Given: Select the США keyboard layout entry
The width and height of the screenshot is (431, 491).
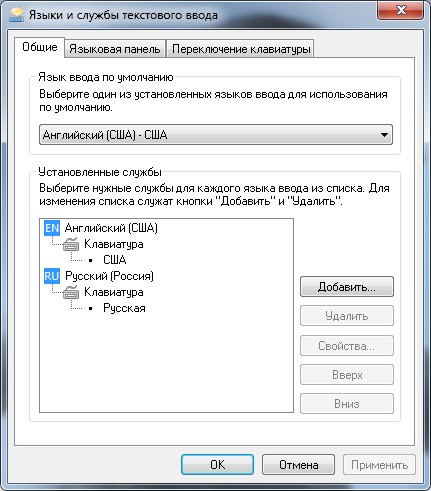Looking at the screenshot, I should pyautogui.click(x=115, y=260).
